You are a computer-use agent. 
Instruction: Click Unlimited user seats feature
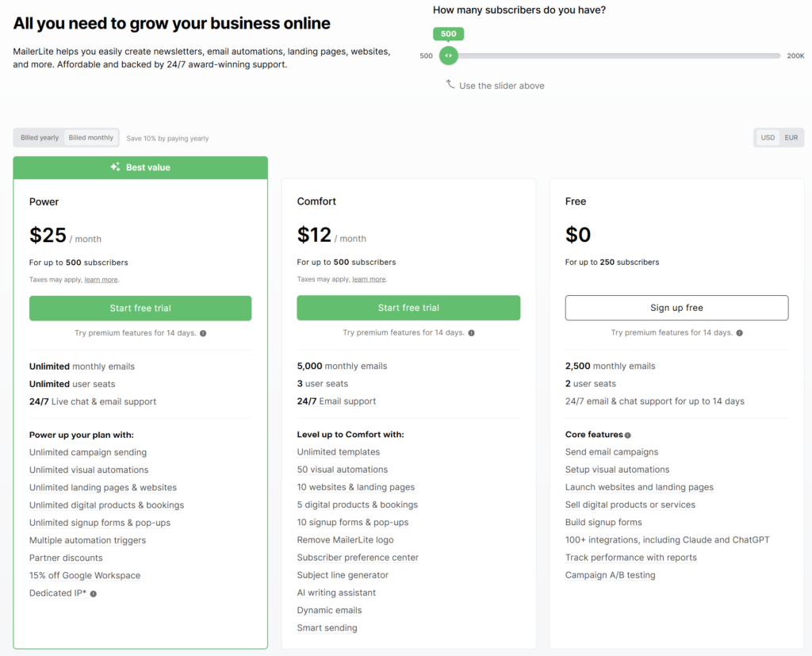pos(72,384)
